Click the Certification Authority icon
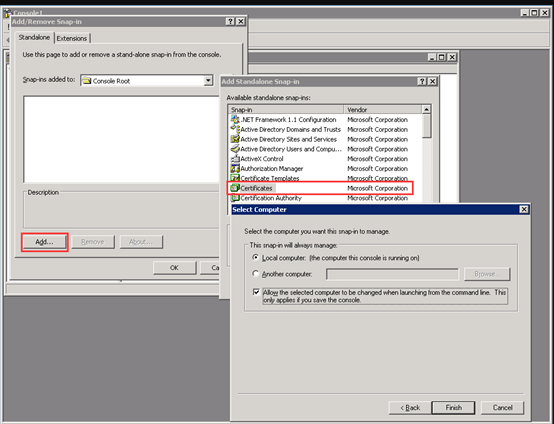554x424 pixels. pos(235,198)
